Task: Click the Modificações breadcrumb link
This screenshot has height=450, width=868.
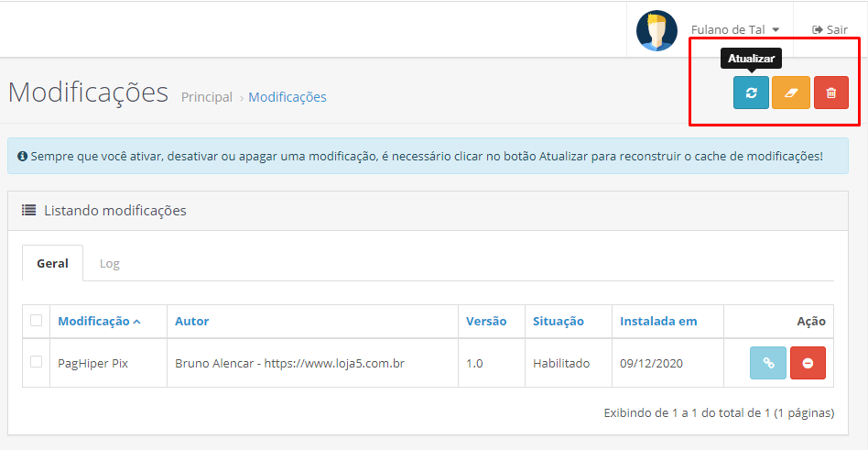Action: (x=288, y=97)
